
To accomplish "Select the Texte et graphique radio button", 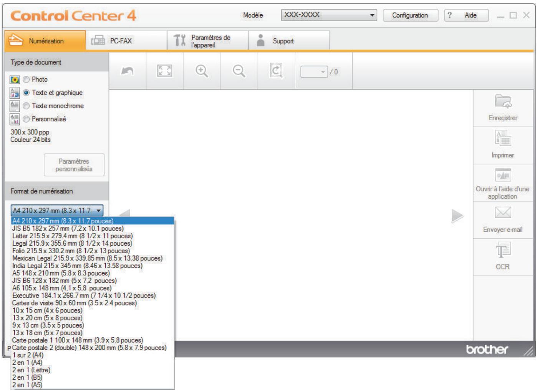I will (26, 93).
